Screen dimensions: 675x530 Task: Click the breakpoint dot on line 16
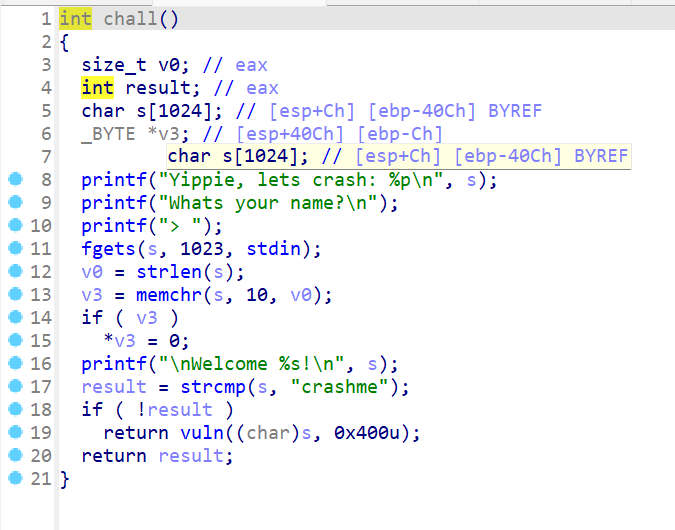tap(15, 364)
